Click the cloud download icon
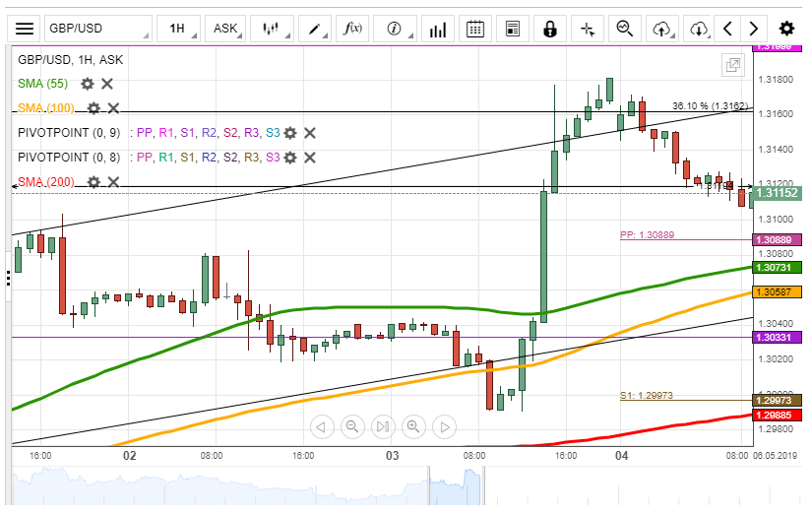The height and width of the screenshot is (515, 812). click(699, 29)
